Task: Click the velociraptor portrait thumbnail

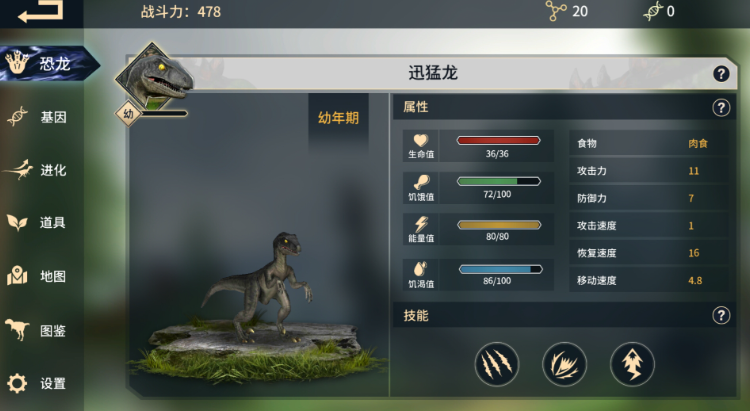Action: point(154,77)
